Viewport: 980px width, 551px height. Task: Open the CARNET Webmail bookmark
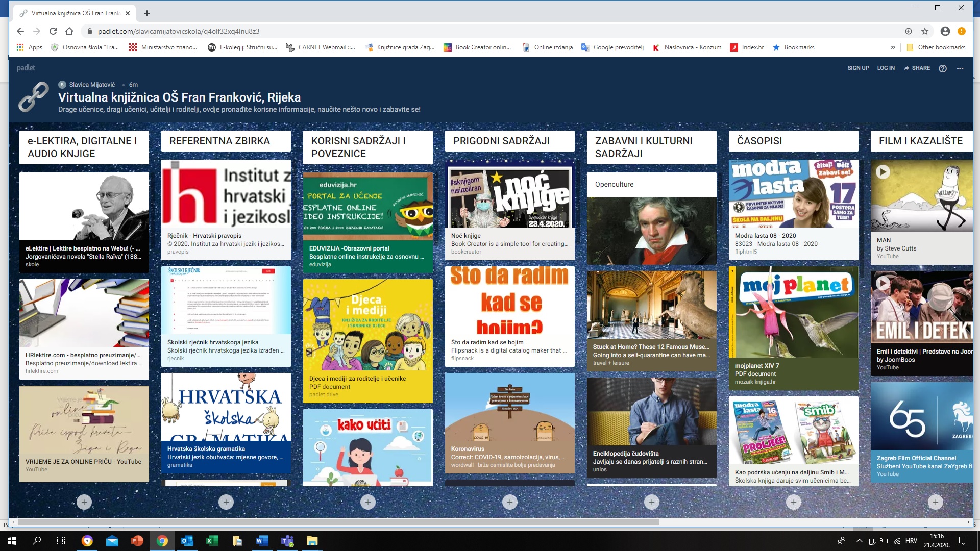pyautogui.click(x=321, y=47)
